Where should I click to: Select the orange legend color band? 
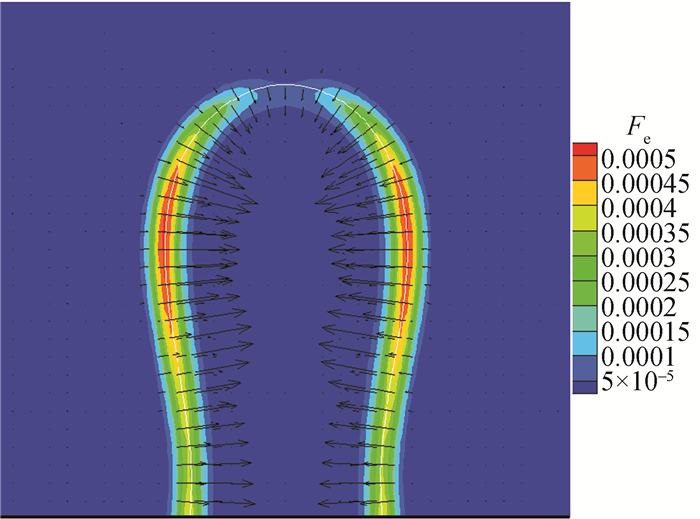585,167
